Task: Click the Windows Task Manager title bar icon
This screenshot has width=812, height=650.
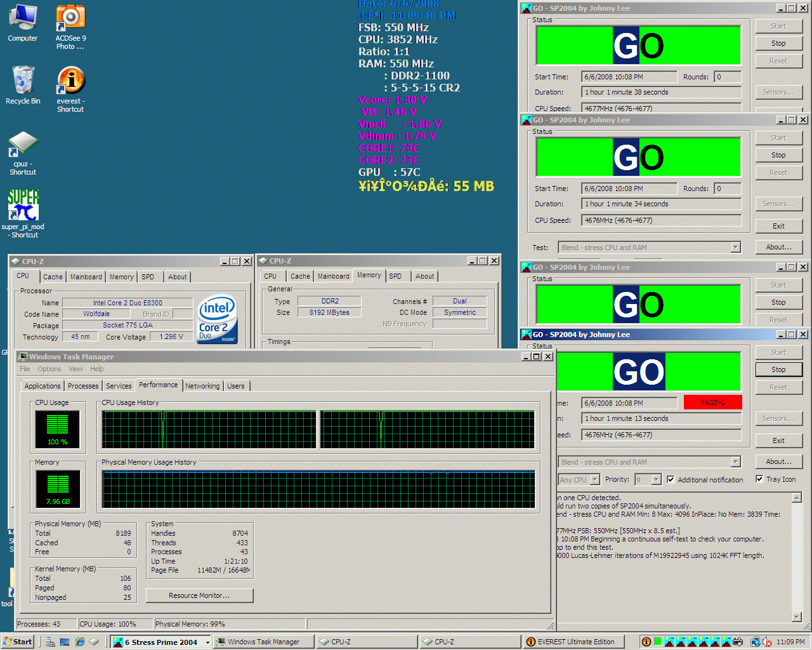Action: [23, 356]
